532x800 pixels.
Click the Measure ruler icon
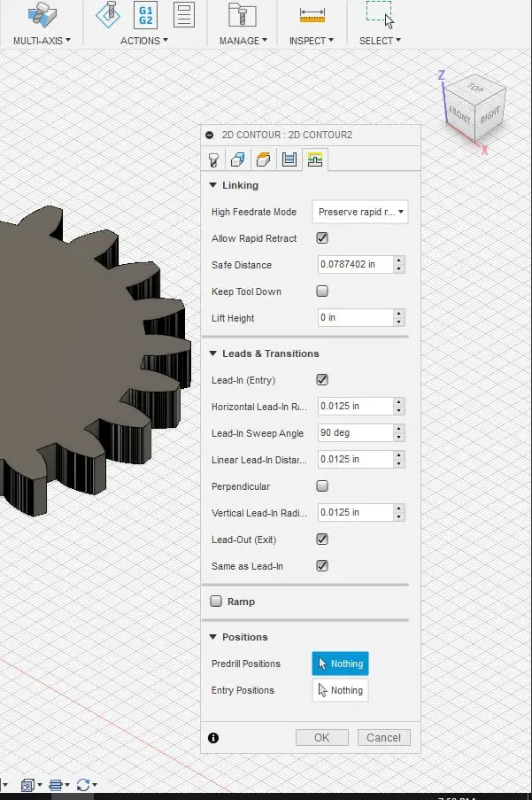pyautogui.click(x=312, y=15)
